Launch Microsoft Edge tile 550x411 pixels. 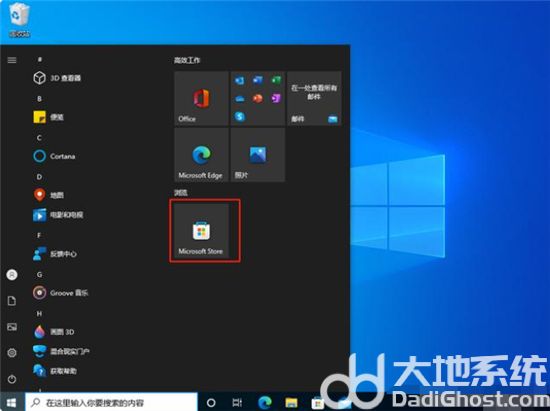point(201,155)
